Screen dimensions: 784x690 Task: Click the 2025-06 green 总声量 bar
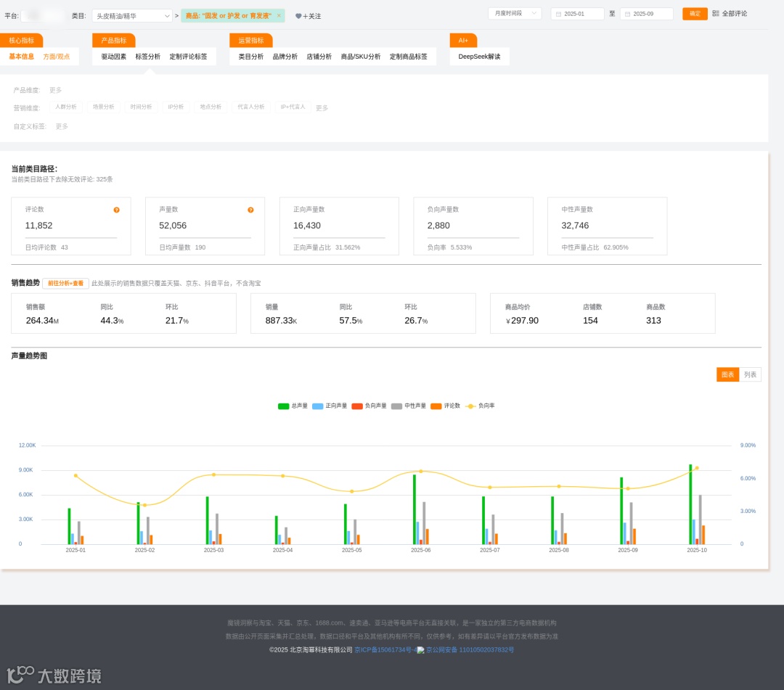(x=415, y=509)
